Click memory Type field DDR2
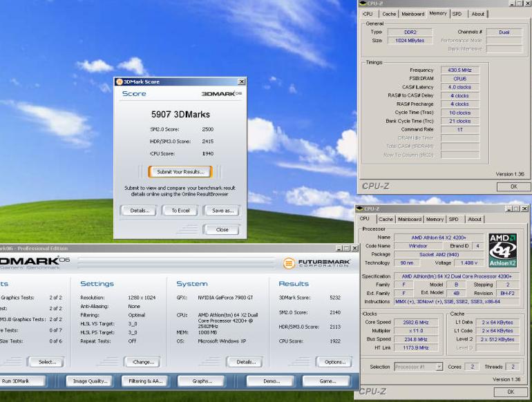 (410, 32)
